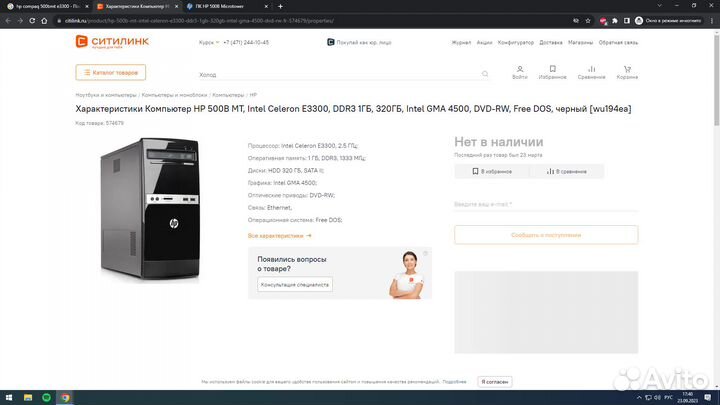720x405 pixels.
Task: Open Избранное bookmarks icon in header
Action: coord(552,73)
